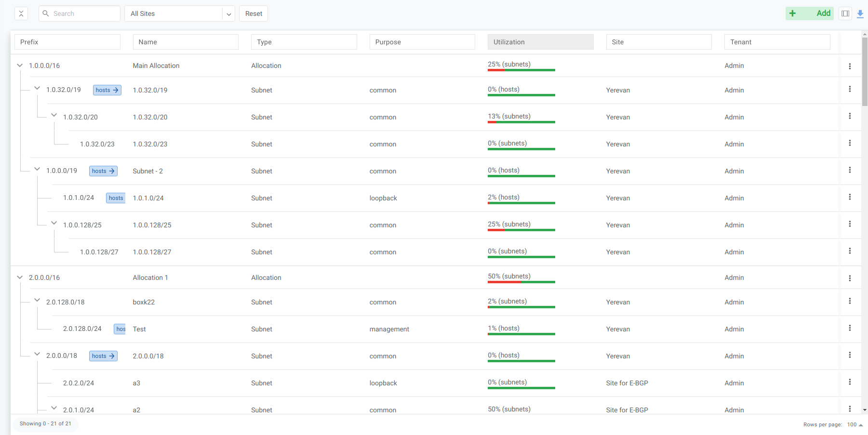Image resolution: width=868 pixels, height=435 pixels.
Task: Click the download export icon
Action: 860,14
